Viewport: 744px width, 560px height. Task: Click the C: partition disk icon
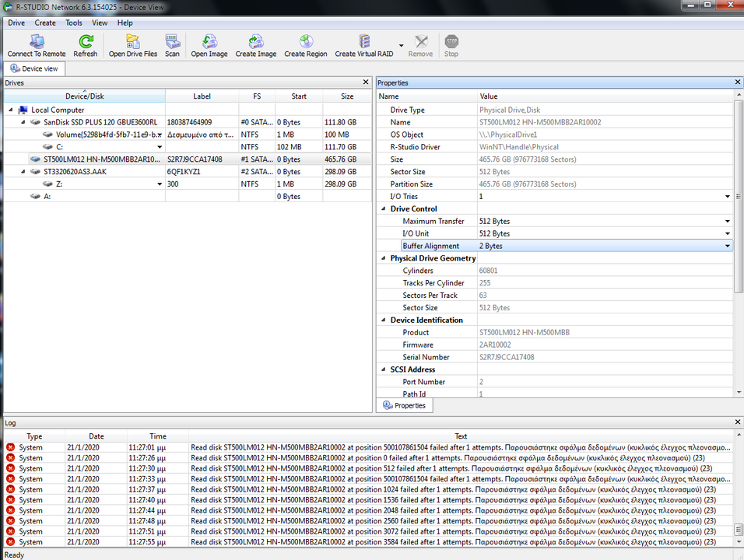[47, 147]
